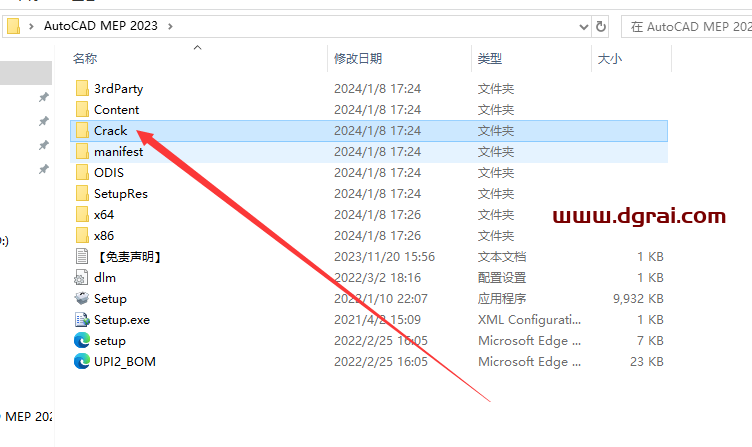Image resolution: width=752 pixels, height=447 pixels.
Task: Click the AutoCAD MEP 2023 breadcrumb
Action: (x=101, y=26)
